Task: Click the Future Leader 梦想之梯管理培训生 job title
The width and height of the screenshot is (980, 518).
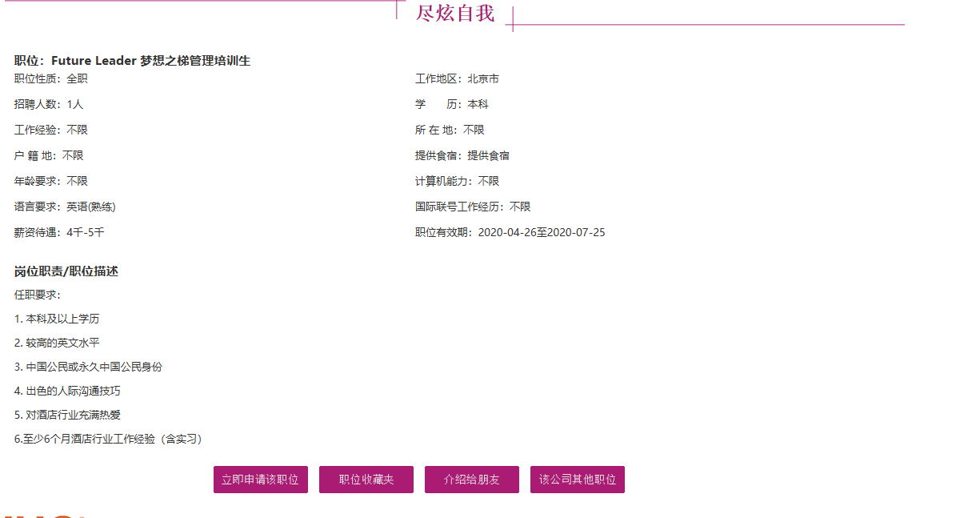Action: coord(132,60)
